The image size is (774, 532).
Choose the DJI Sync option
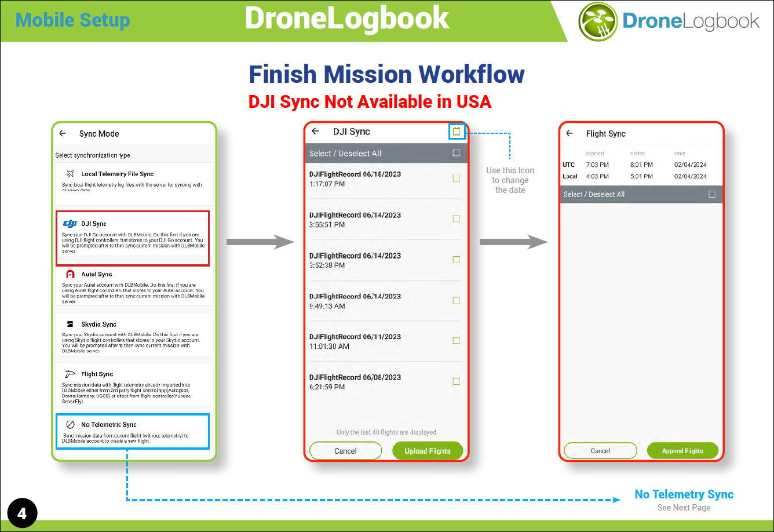click(x=133, y=238)
